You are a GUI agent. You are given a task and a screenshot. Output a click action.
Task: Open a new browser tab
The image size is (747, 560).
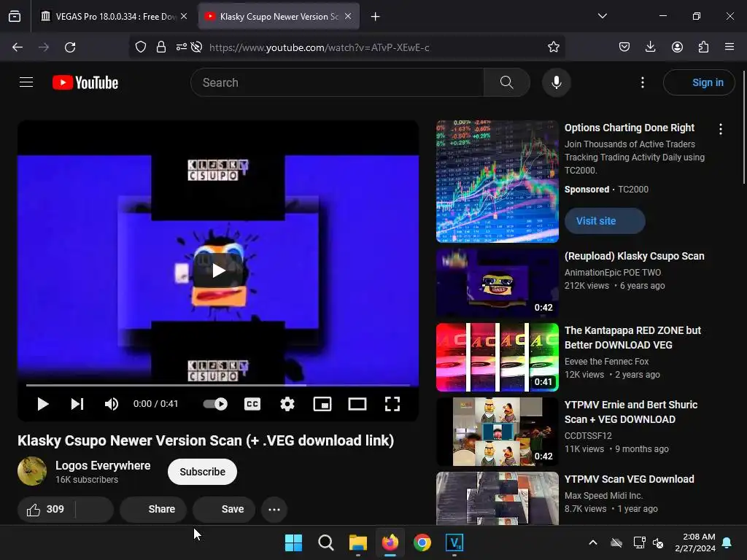coord(376,17)
